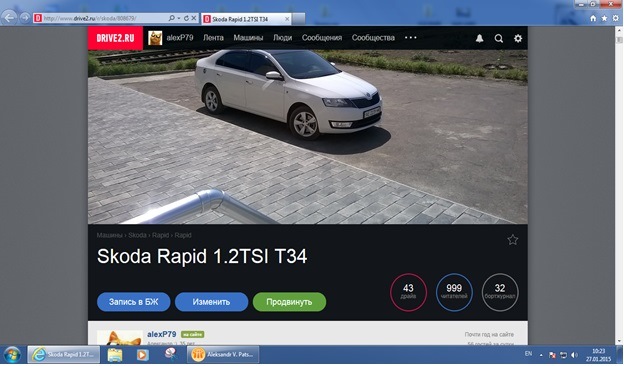
Task: Click the на сайте online badge
Action: [x=193, y=335]
